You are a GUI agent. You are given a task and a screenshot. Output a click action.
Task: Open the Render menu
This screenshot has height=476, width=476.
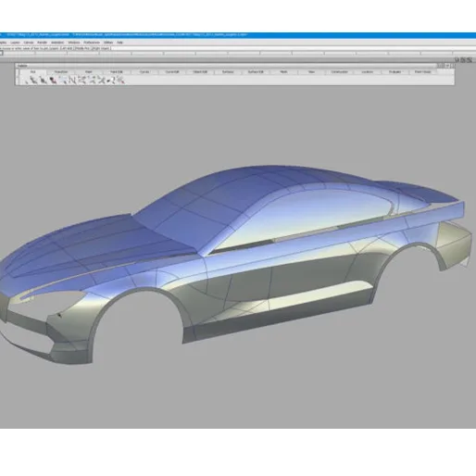click(42, 43)
